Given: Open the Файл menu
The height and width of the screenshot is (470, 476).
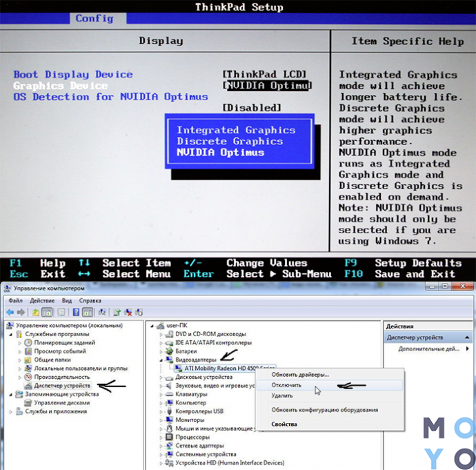Looking at the screenshot, I should pos(15,301).
